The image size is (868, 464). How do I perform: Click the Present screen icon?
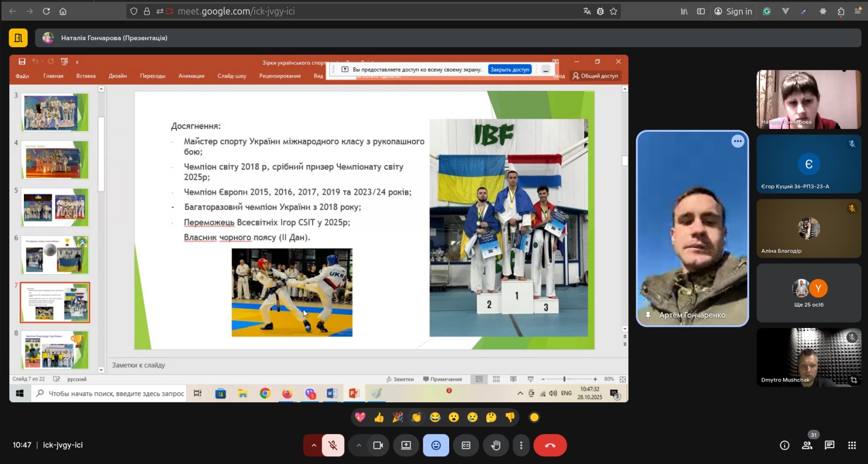point(406,445)
